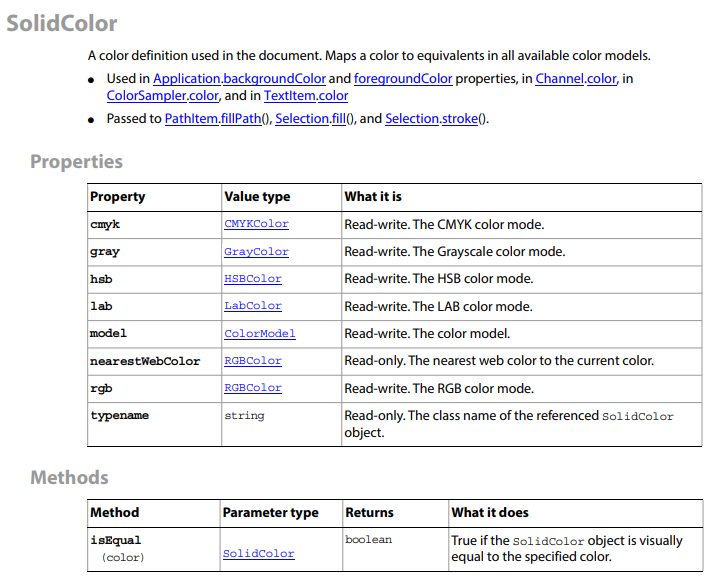Click the color definition intro sentence

[x=369, y=56]
